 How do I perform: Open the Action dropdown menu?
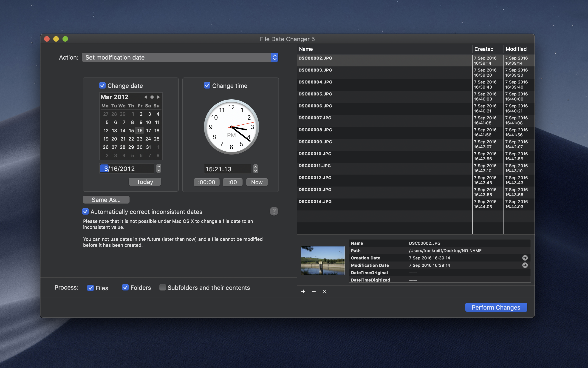pos(180,57)
